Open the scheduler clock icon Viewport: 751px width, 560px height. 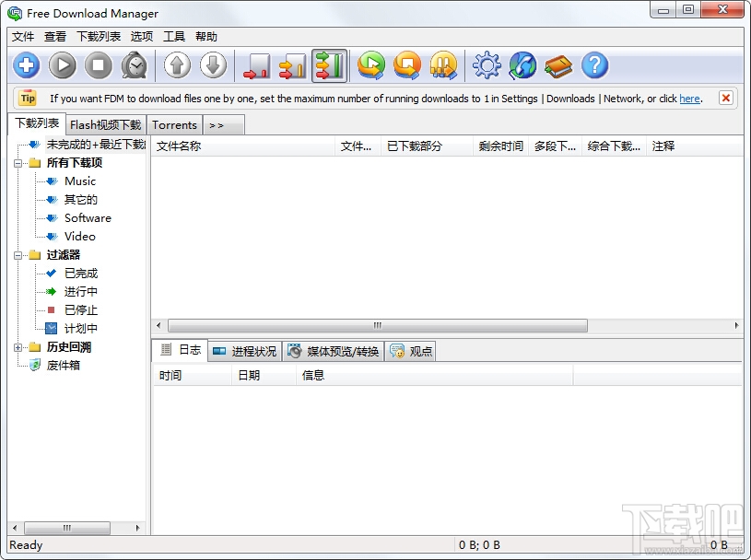tap(135, 65)
